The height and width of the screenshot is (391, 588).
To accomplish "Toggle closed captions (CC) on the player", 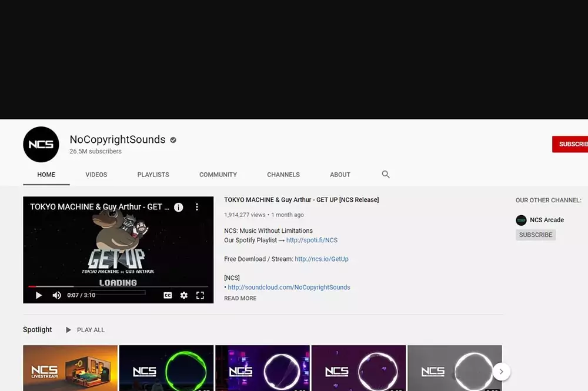I will (168, 295).
